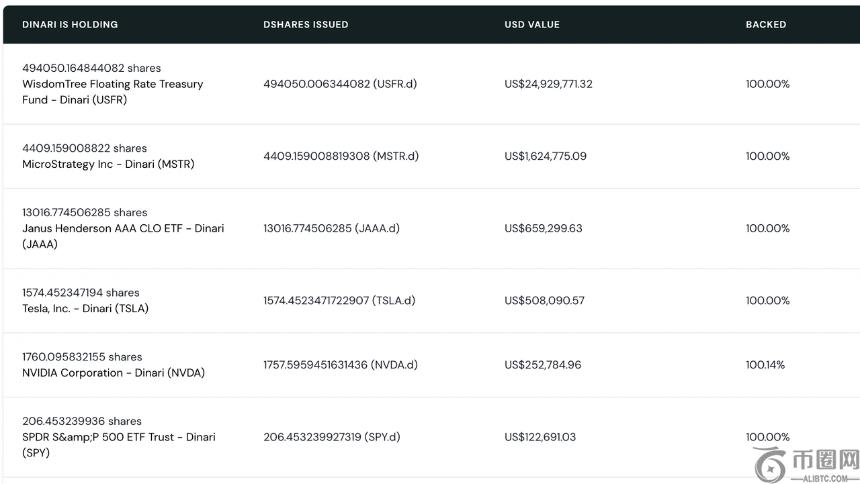Choose NVIDIA Corporation - Dinari (NVDA) holding
The height and width of the screenshot is (484, 860).
coord(113,373)
